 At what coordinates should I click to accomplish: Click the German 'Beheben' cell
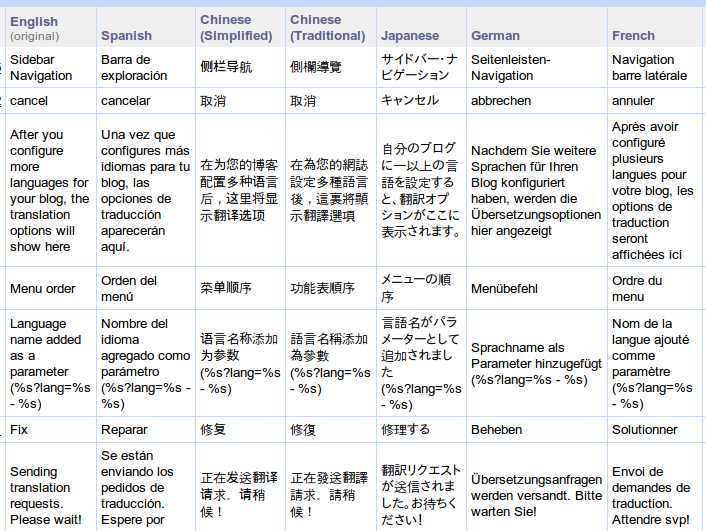(537, 430)
